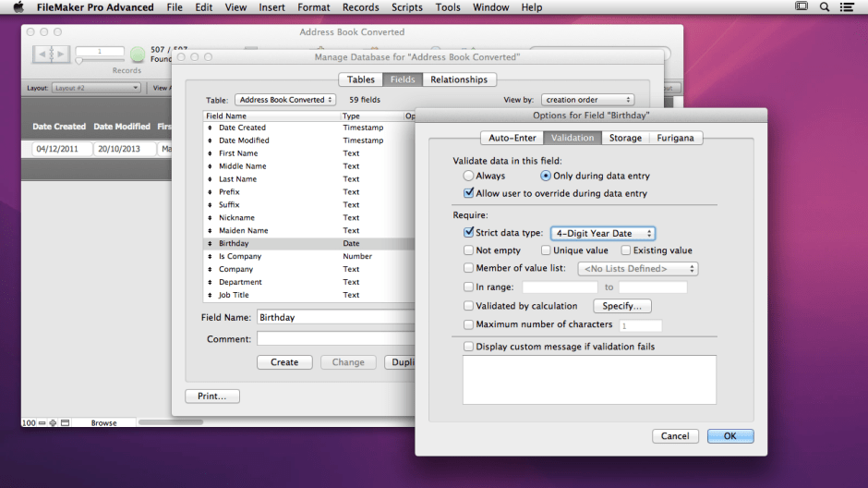Enable the Not empty checkbox
This screenshot has height=488, width=868.
468,250
